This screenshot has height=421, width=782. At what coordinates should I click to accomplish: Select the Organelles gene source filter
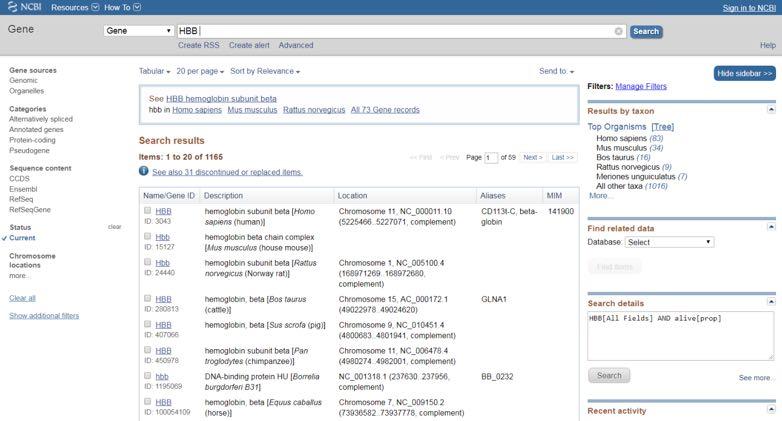(26, 91)
